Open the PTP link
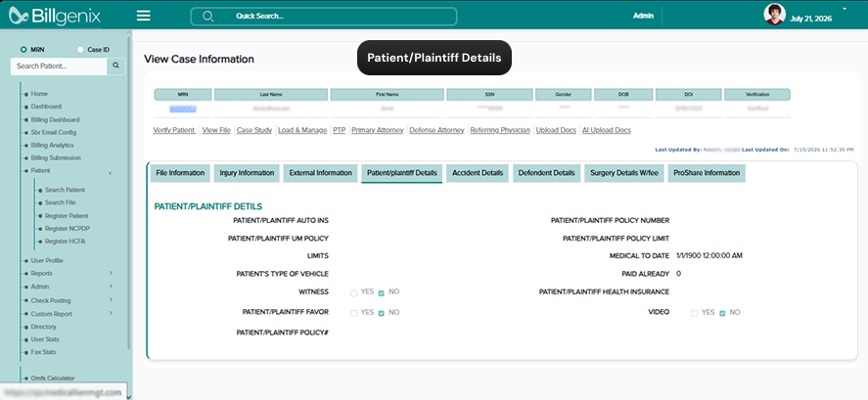This screenshot has width=868, height=400. pos(340,131)
